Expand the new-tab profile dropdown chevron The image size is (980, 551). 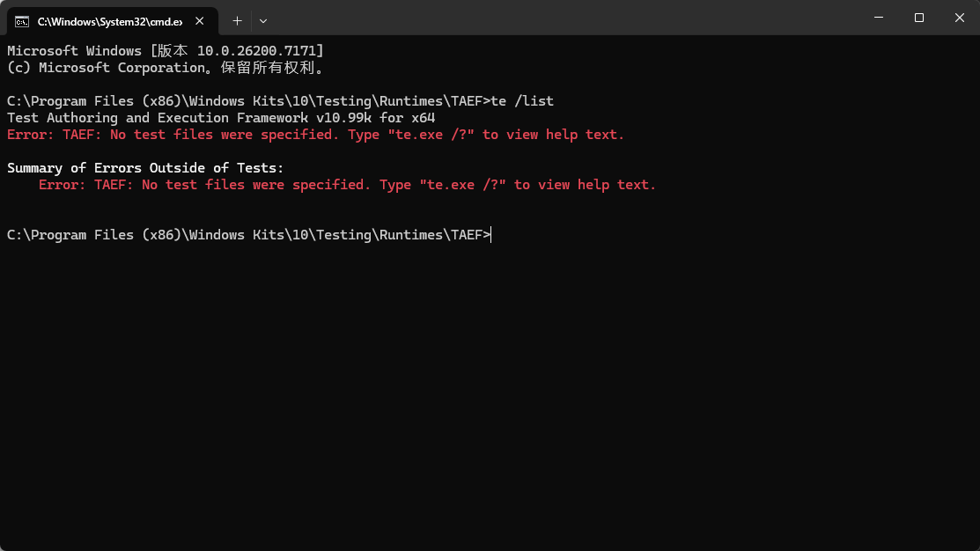[x=263, y=21]
